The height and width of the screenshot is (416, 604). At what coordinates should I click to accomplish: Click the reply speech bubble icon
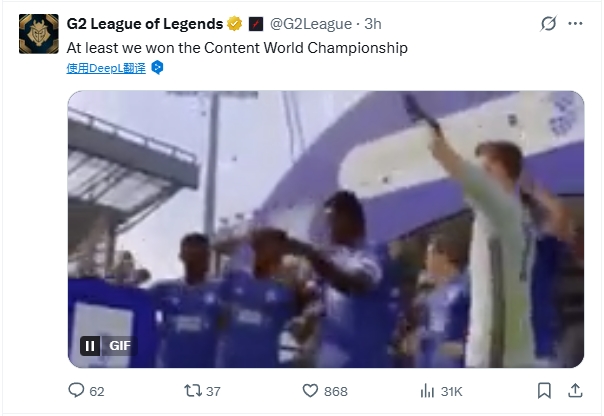pos(76,390)
